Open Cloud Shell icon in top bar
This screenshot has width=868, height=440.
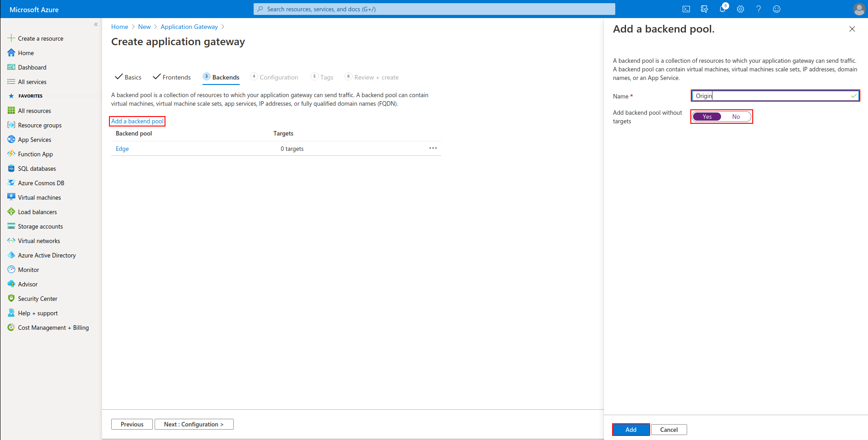686,9
